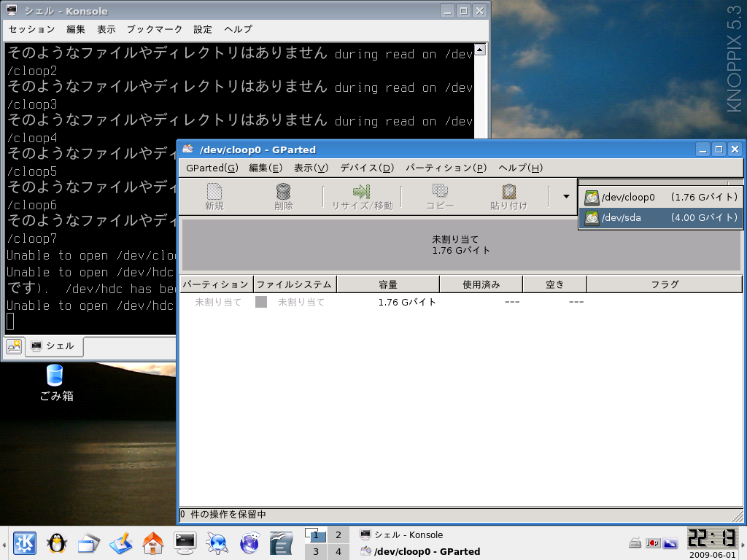Launch the globe web browser panel icon
The image size is (747, 560).
coord(249,543)
